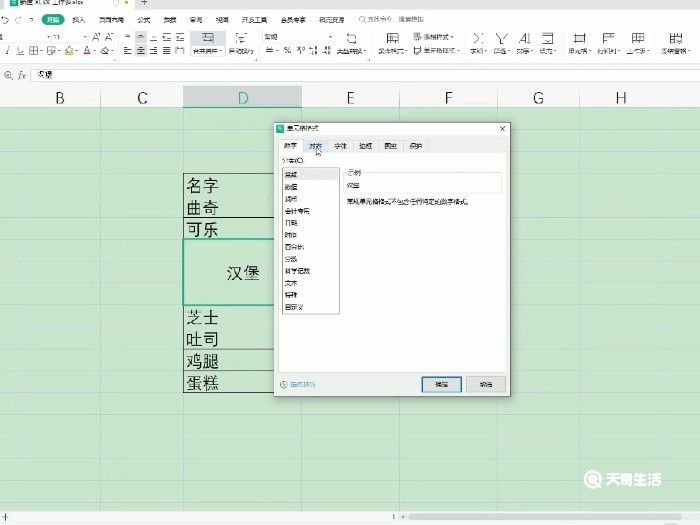The image size is (700, 525).
Task: Click the fill color bucket icon
Action: [69, 50]
